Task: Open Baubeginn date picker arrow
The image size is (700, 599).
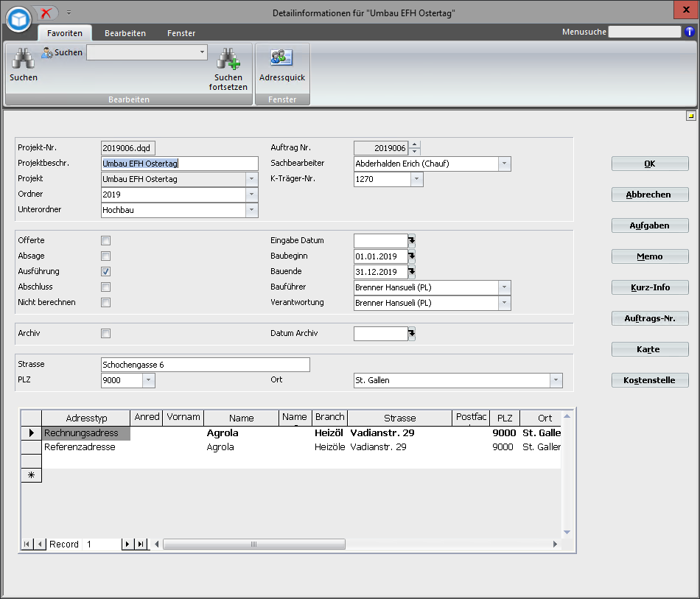Action: coord(412,256)
